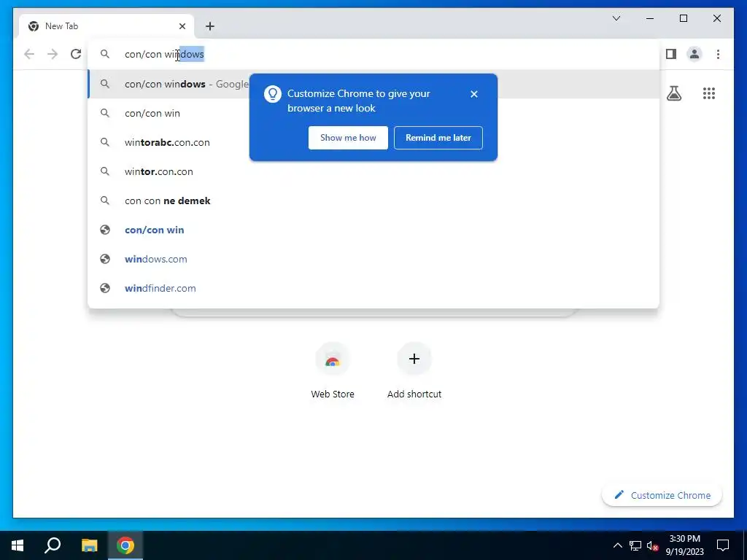Click the lightbulb icon in the tip popup

273,94
